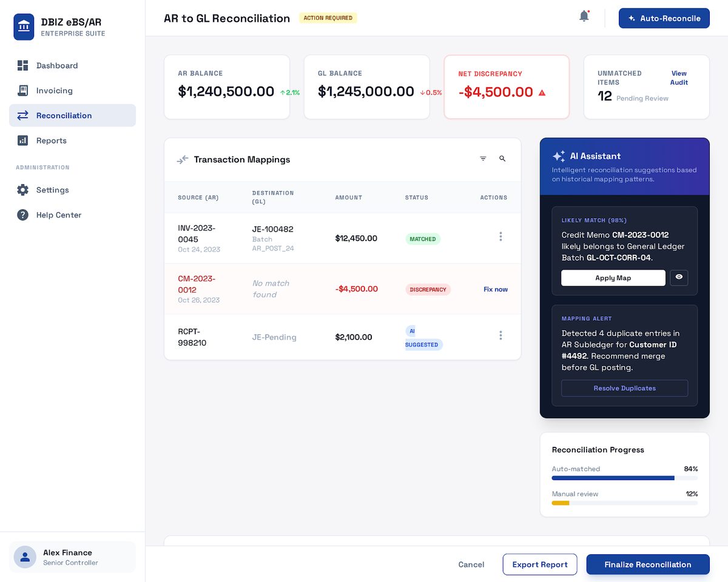Open search in Transaction Mappings
Screen dimensions: 728x582
(502, 159)
